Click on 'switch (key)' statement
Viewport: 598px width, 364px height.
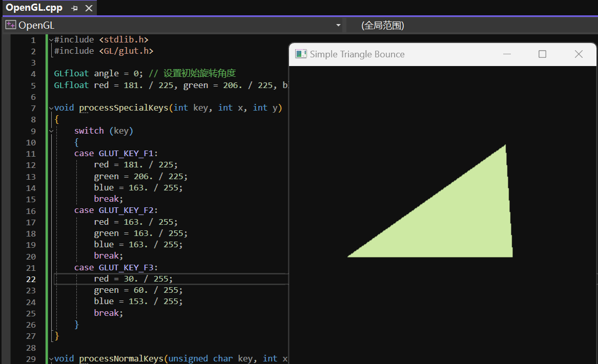104,131
